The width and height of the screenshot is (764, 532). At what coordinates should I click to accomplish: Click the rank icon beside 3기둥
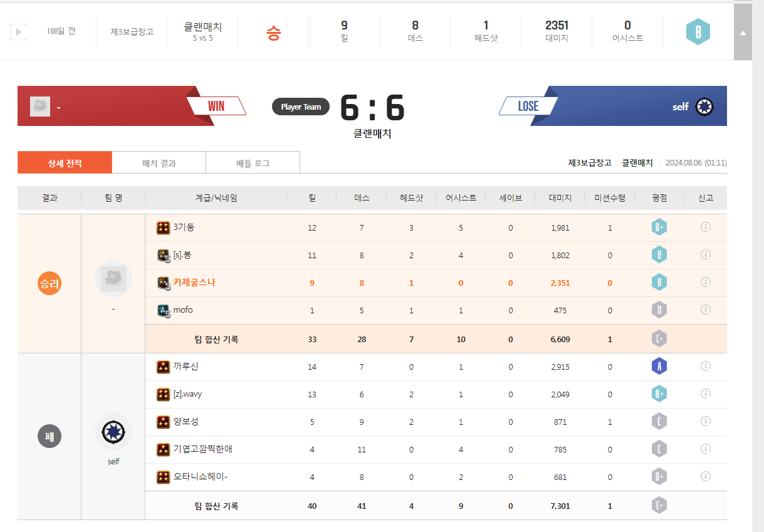pyautogui.click(x=163, y=227)
